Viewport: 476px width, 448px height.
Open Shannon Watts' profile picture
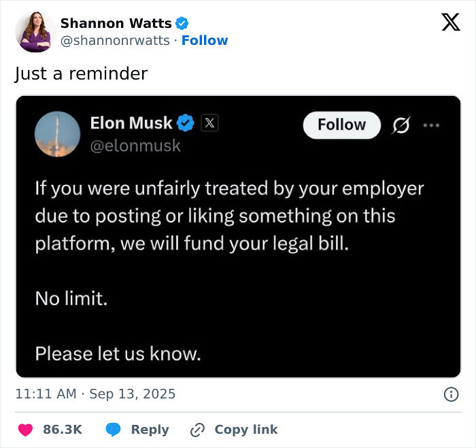coord(33,31)
